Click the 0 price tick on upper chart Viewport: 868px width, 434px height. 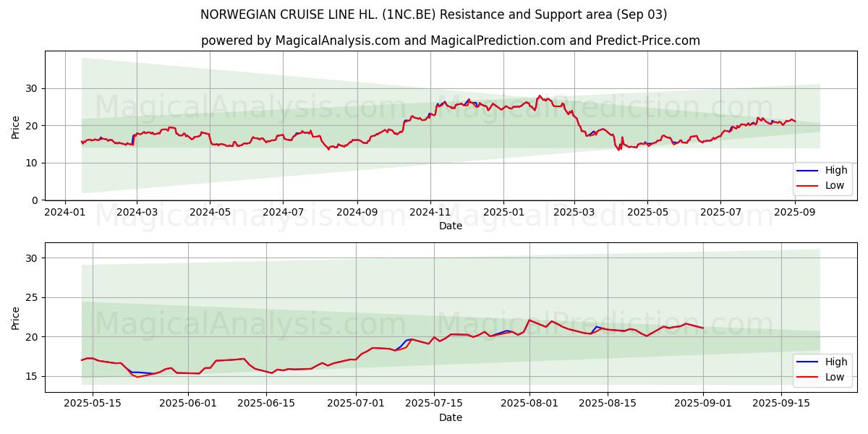coord(35,200)
